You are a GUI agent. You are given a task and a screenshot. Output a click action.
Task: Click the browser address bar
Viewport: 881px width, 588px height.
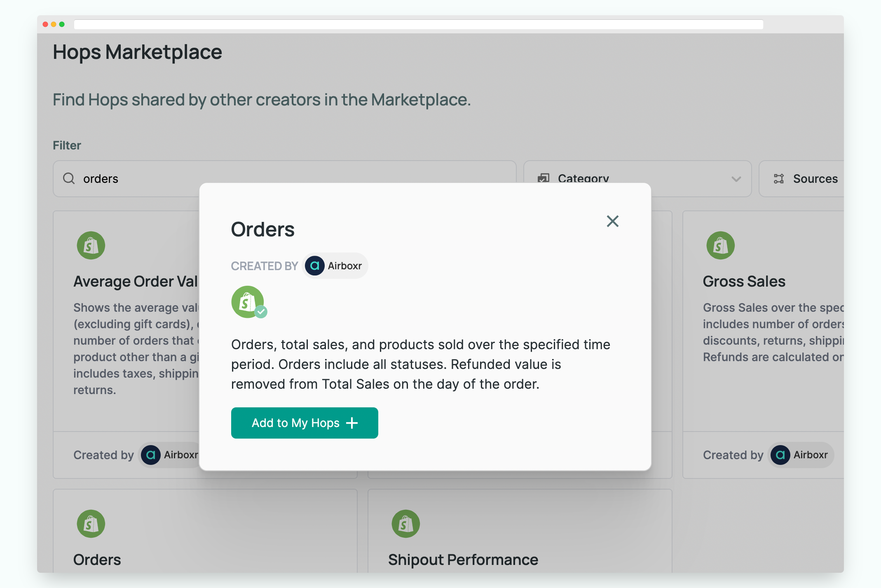point(418,24)
